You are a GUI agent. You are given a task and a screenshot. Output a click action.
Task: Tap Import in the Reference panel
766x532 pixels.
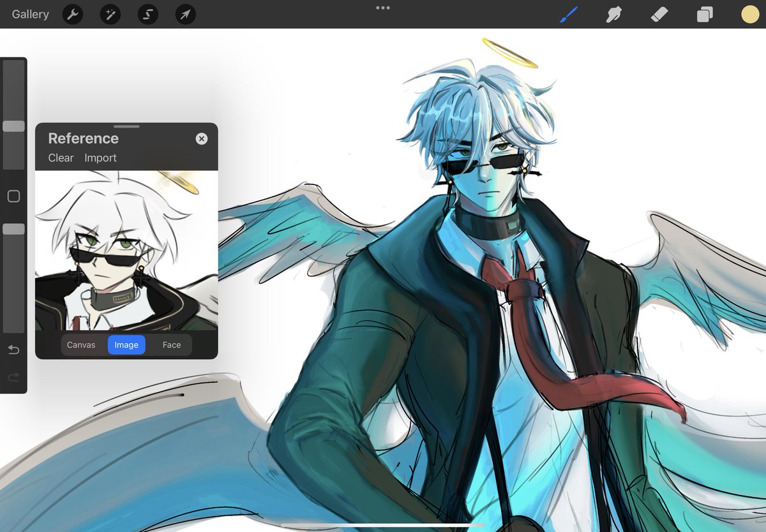[100, 158]
